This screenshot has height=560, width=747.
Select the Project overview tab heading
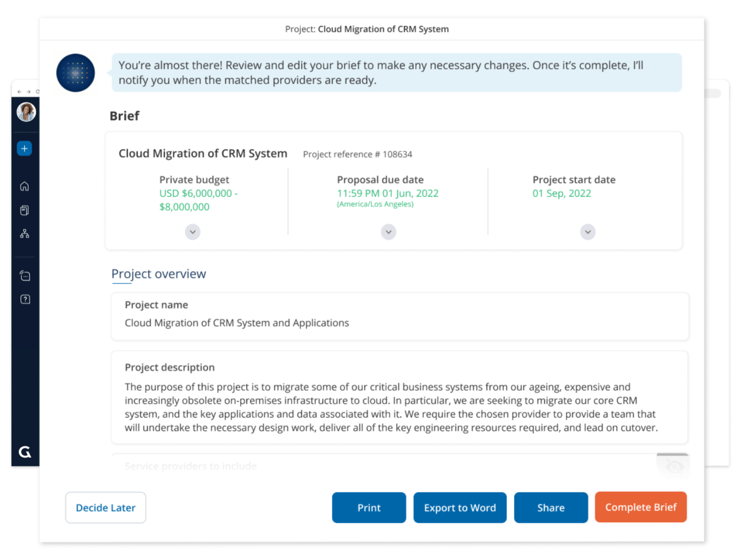pyautogui.click(x=159, y=274)
